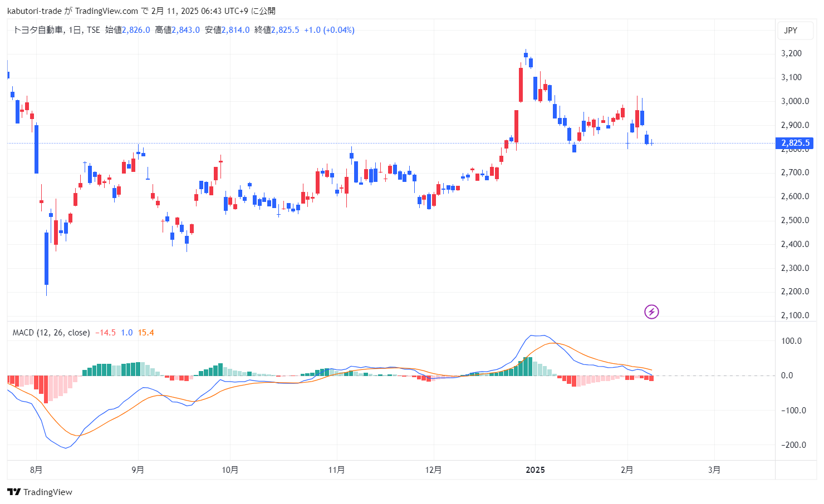824x504 pixels.
Task: Click the kabutori-trade publisher name
Action: click(35, 11)
